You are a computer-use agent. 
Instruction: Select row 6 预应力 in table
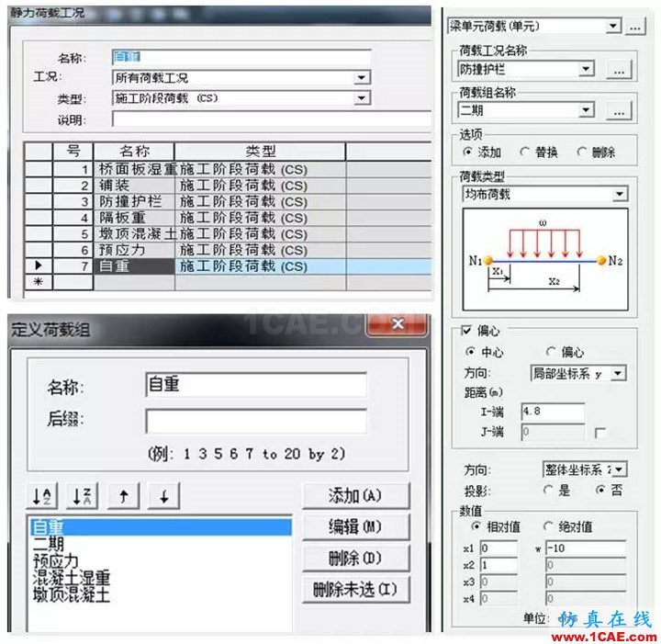[228, 250]
